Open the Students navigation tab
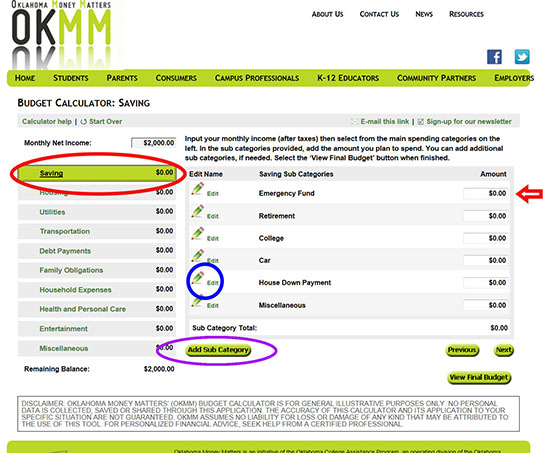Image resolution: width=550 pixels, height=453 pixels. (x=71, y=78)
